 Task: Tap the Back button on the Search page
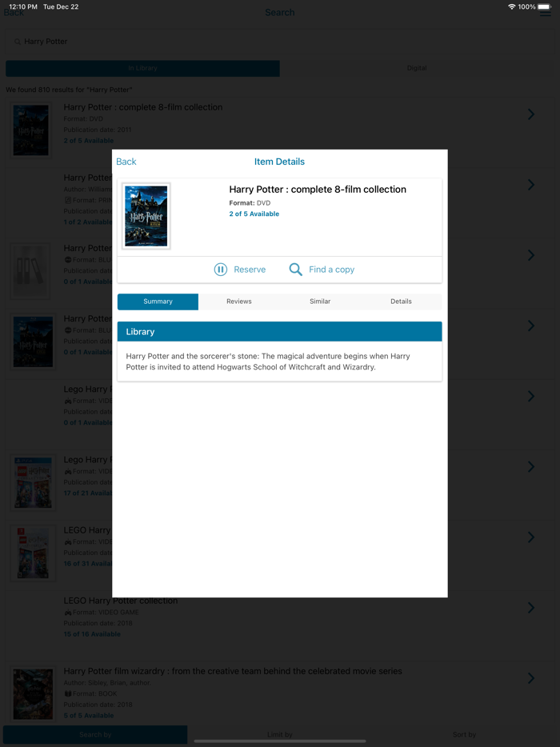14,13
